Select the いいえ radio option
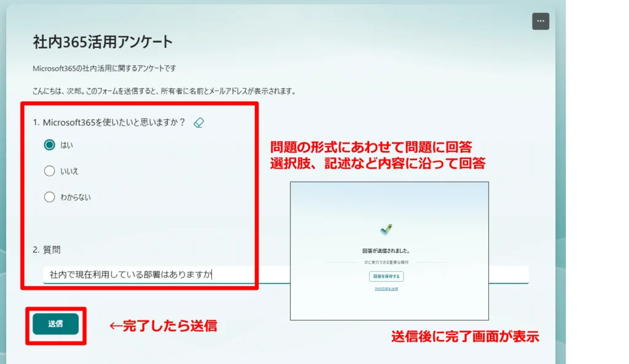Screen dimensions: 629x364 (x=49, y=171)
